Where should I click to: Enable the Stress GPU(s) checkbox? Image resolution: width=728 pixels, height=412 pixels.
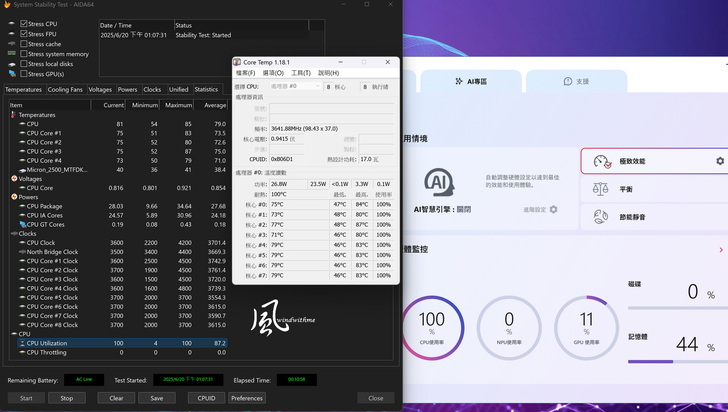click(x=24, y=74)
